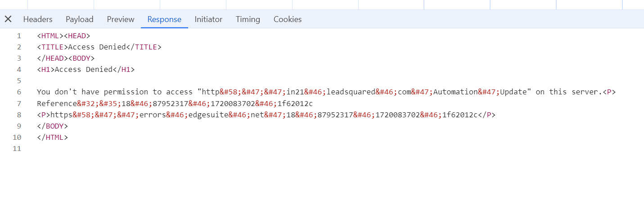Select the Response tab

164,19
